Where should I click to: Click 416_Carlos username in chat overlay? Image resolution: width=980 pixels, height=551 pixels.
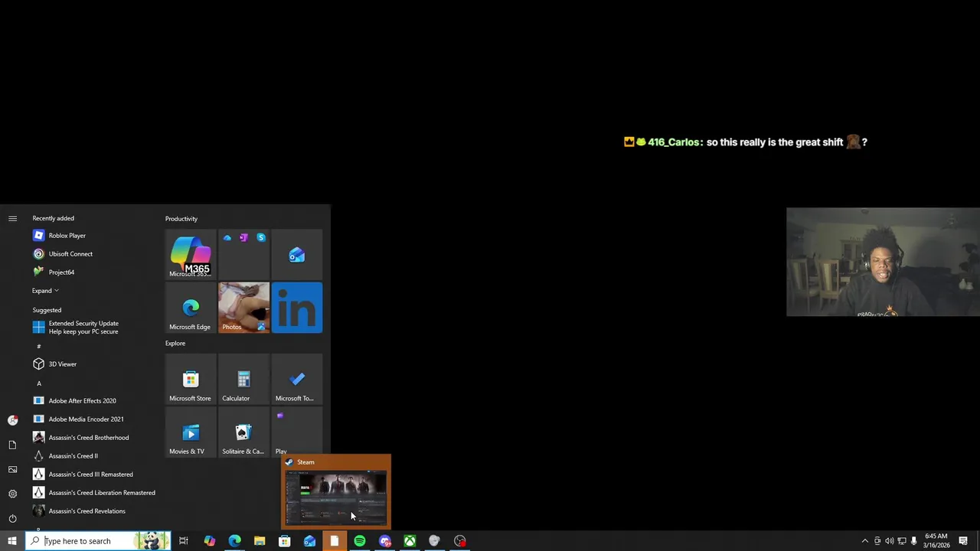coord(673,142)
